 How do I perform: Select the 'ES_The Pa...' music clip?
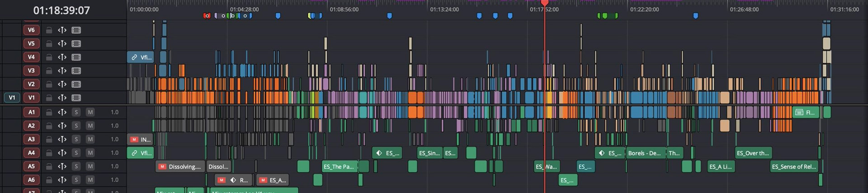pyautogui.click(x=340, y=167)
